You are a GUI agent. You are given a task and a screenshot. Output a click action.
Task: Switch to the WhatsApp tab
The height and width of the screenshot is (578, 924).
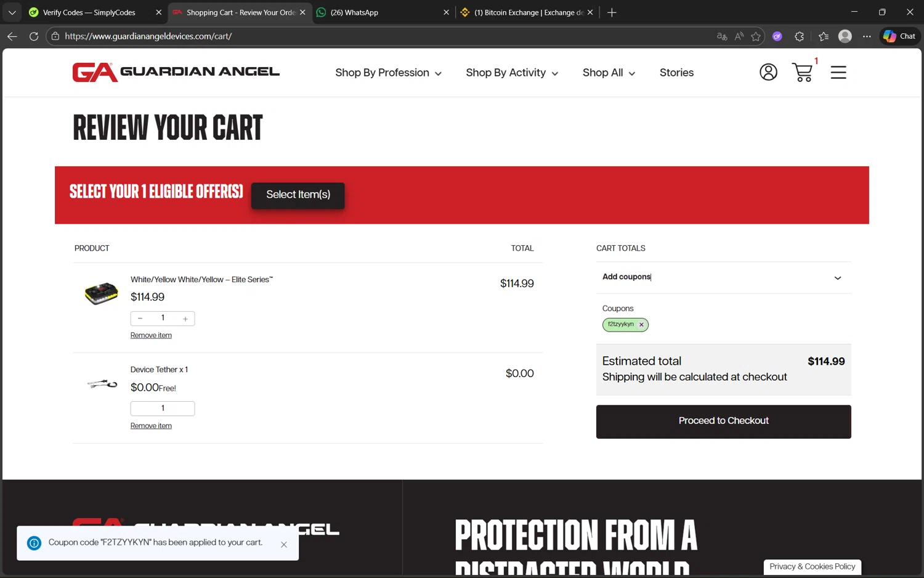coord(376,12)
